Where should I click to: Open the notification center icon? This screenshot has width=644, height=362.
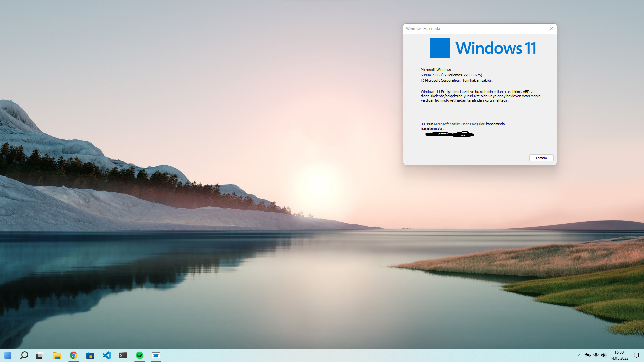click(x=636, y=355)
